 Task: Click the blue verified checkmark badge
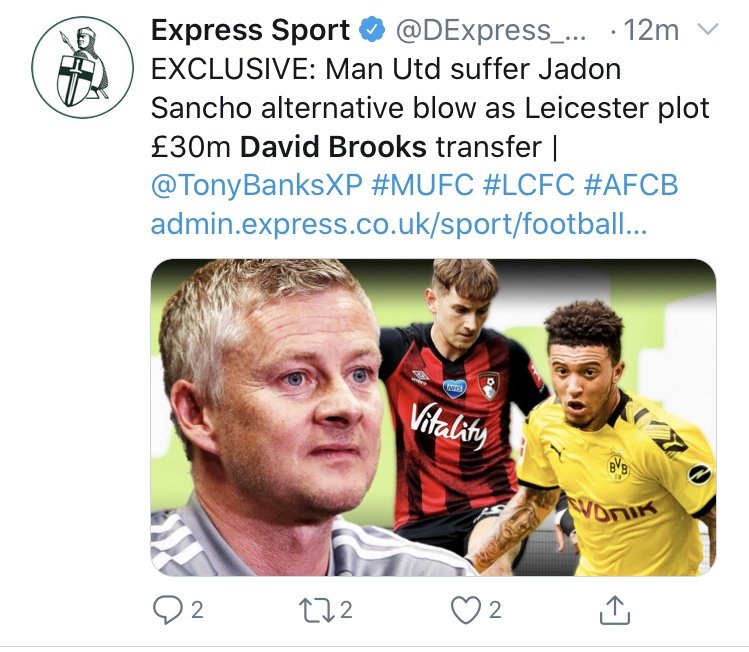tap(372, 31)
